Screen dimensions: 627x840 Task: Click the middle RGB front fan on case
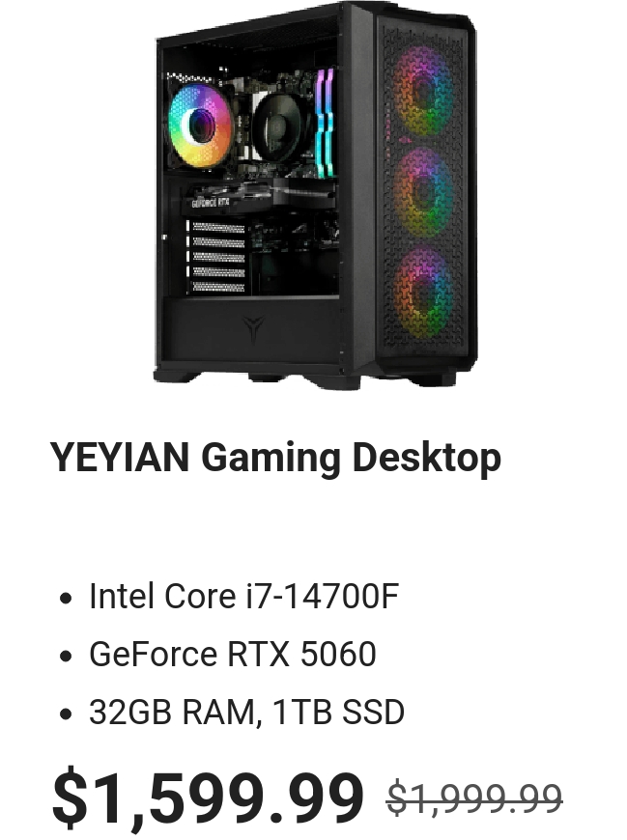(x=423, y=192)
